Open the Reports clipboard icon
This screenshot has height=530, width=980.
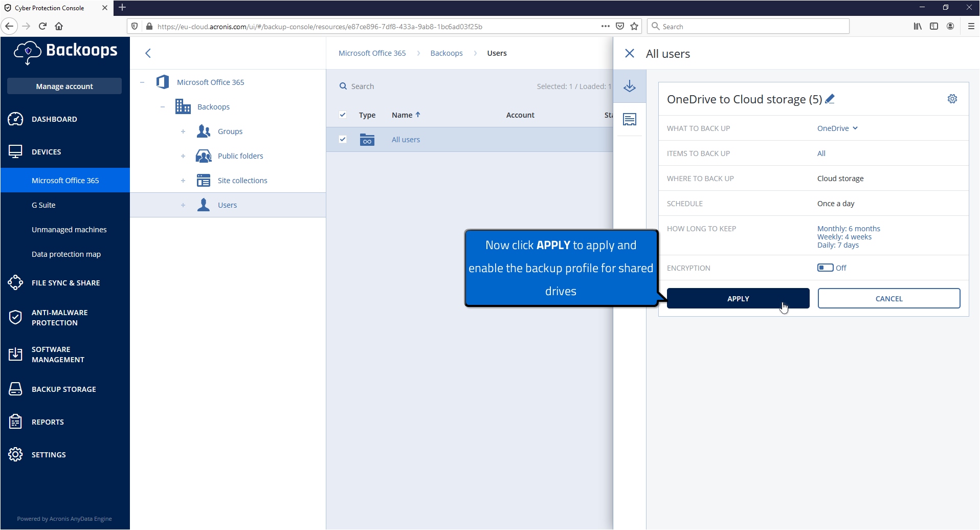[15, 422]
